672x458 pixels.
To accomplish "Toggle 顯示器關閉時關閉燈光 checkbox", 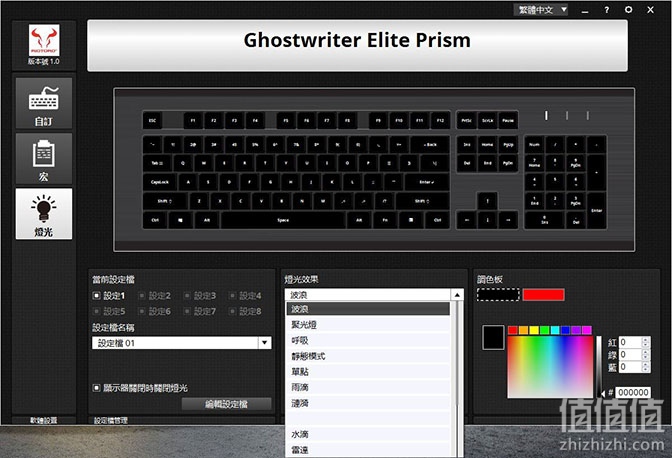I will click(x=96, y=388).
